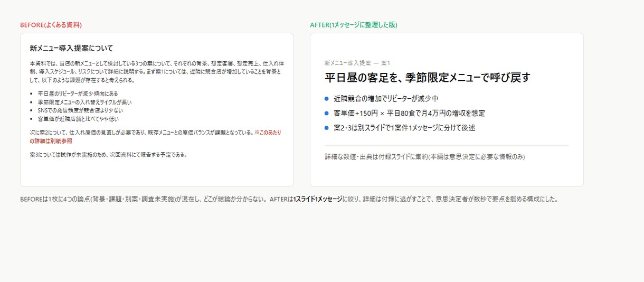Click the sentence 案3については試作が未実施
Screen dimensions: 644x282
coord(109,155)
